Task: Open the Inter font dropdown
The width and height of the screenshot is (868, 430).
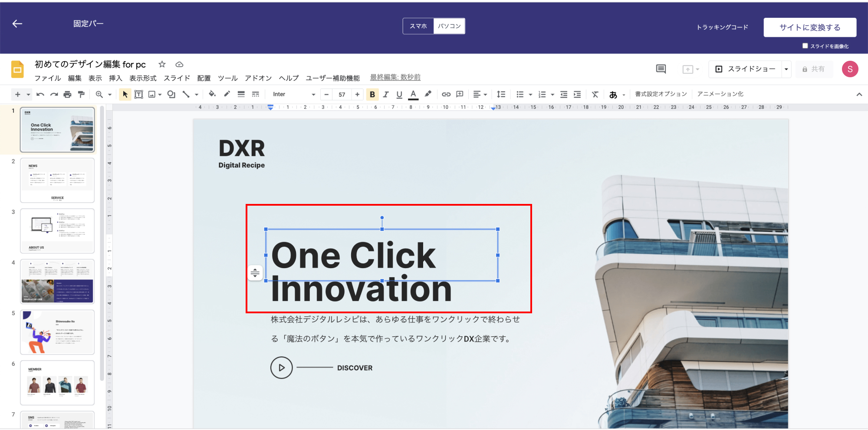Action: pos(293,94)
